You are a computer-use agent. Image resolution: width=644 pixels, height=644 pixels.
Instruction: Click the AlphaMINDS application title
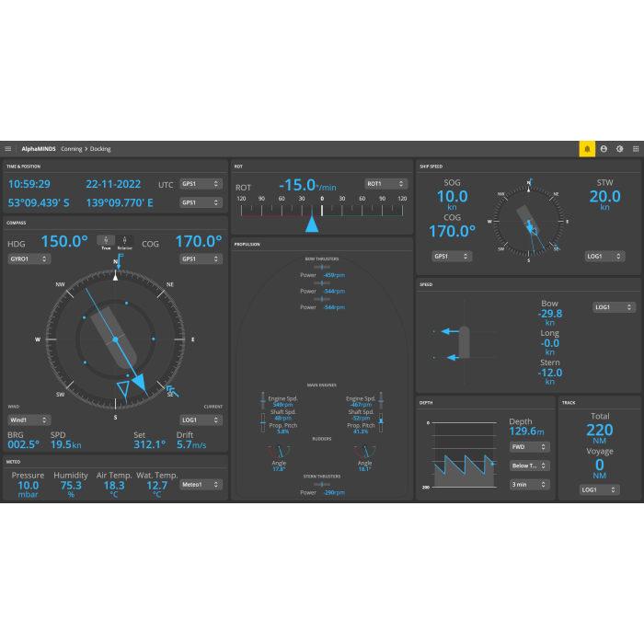tap(38, 148)
